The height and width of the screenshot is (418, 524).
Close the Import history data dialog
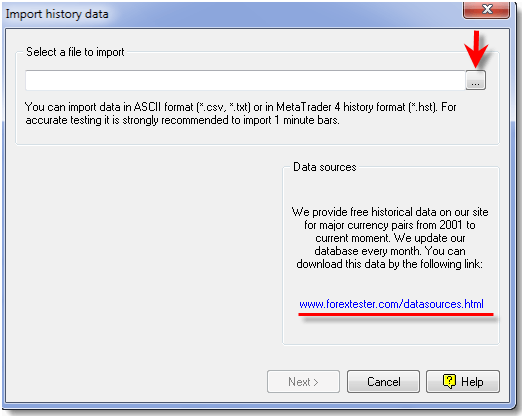pos(486,9)
